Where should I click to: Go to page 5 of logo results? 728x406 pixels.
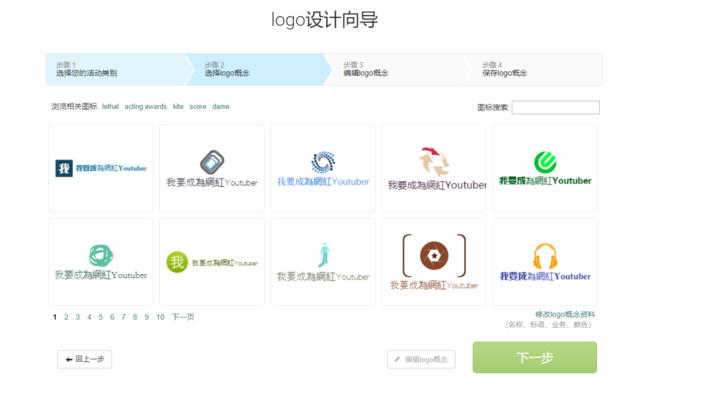pos(100,317)
